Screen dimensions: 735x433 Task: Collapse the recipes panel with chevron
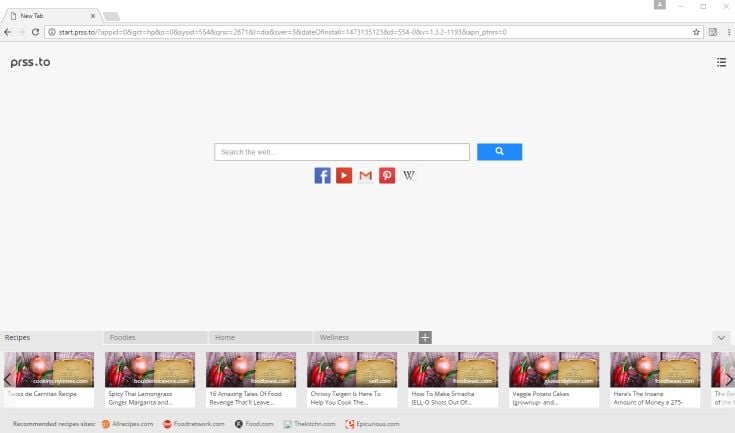(x=721, y=337)
